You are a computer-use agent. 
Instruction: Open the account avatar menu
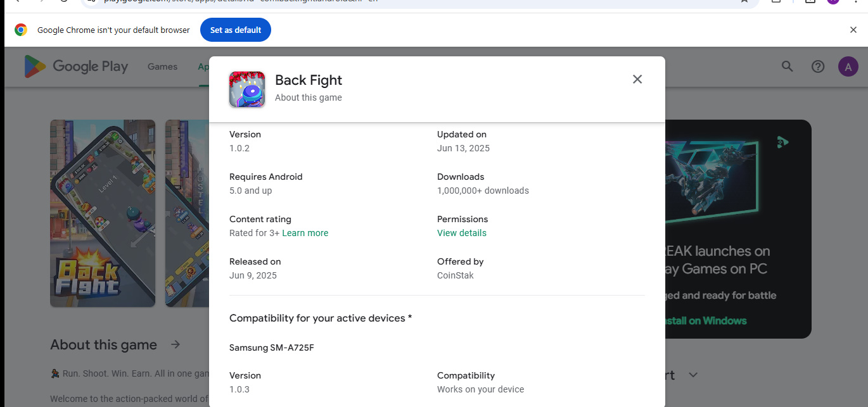pyautogui.click(x=848, y=66)
